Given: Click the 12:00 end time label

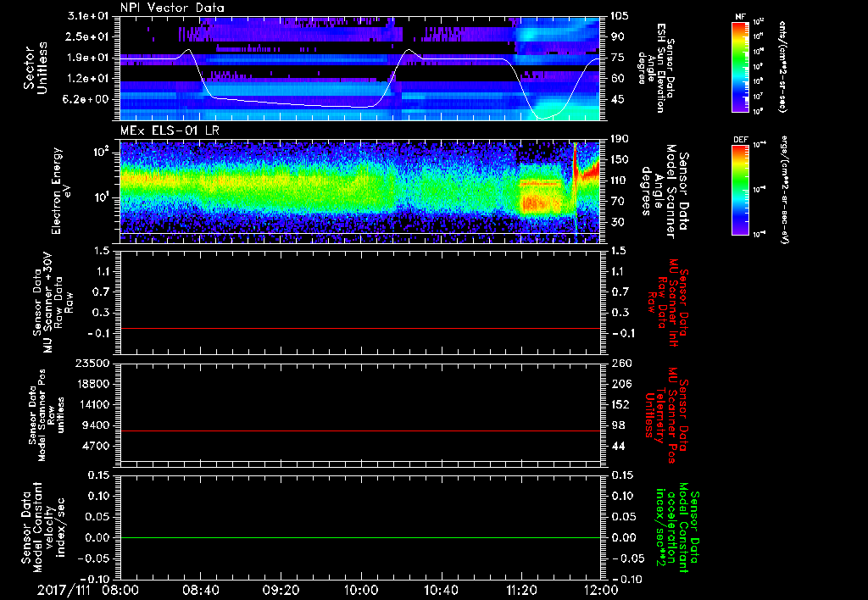Looking at the screenshot, I should pyautogui.click(x=601, y=588).
